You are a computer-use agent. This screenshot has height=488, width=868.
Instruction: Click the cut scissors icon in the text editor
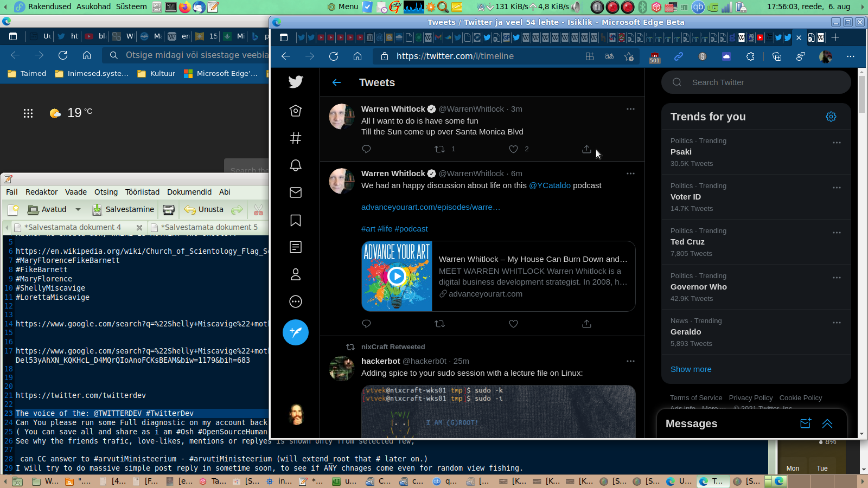pos(258,210)
